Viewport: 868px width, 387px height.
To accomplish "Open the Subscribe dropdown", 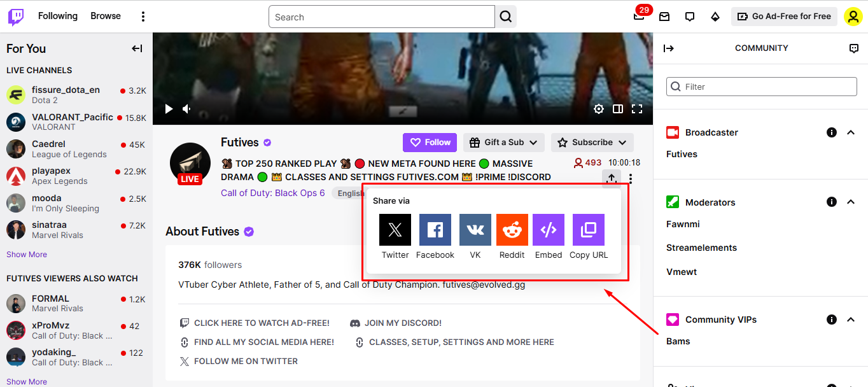I will 592,143.
